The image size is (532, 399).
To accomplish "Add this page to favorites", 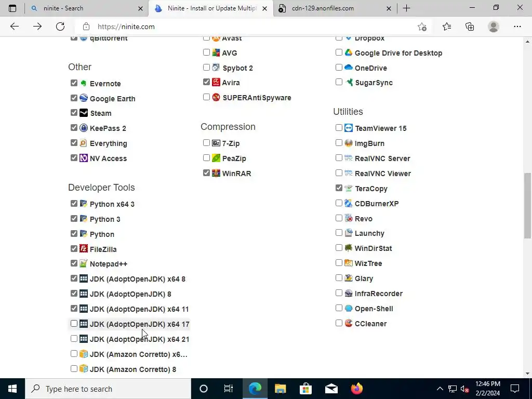I will point(422,26).
